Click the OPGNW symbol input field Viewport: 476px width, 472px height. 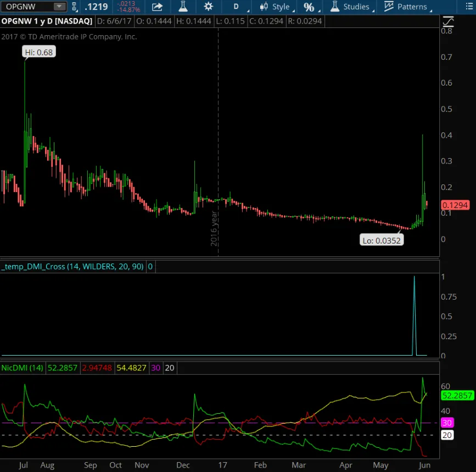click(x=27, y=7)
